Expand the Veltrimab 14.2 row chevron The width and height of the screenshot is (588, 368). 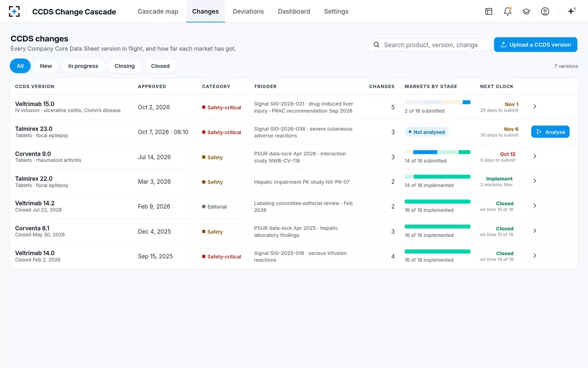pyautogui.click(x=535, y=206)
